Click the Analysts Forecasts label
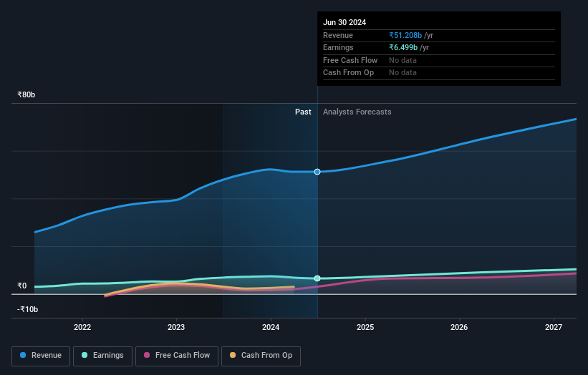 pos(357,112)
